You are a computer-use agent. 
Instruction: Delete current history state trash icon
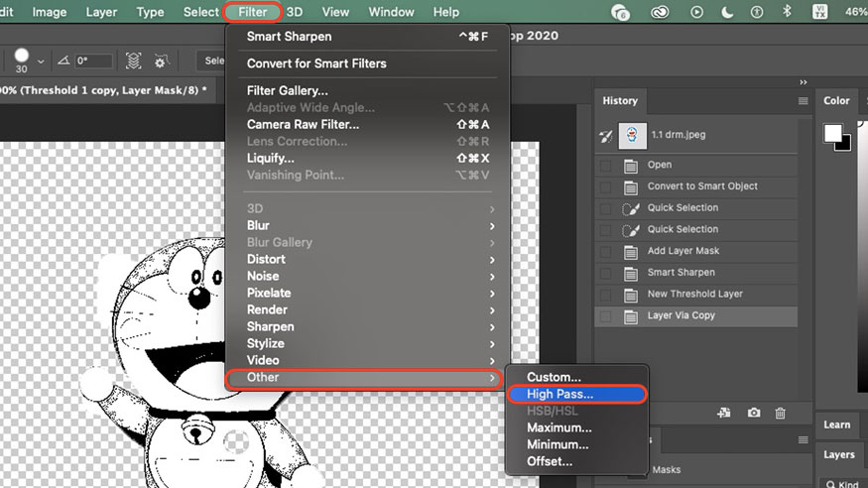(780, 413)
